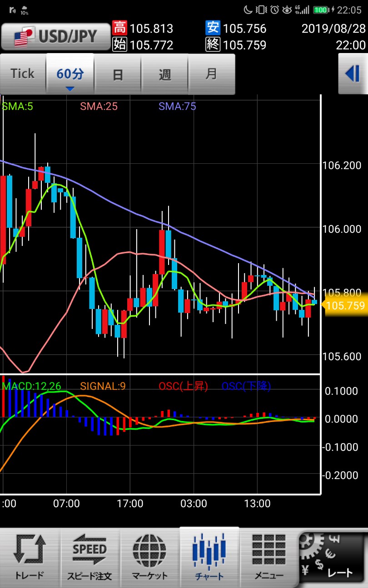Tap the battery indicator in status bar
The height and width of the screenshot is (588, 368).
(321, 10)
